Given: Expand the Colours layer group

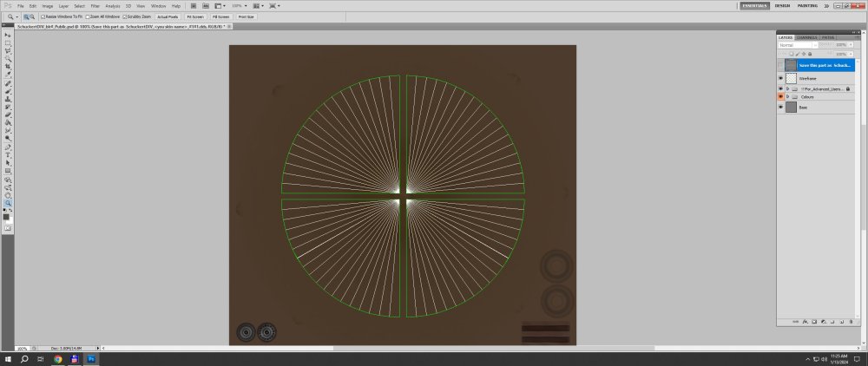Looking at the screenshot, I should (787, 97).
